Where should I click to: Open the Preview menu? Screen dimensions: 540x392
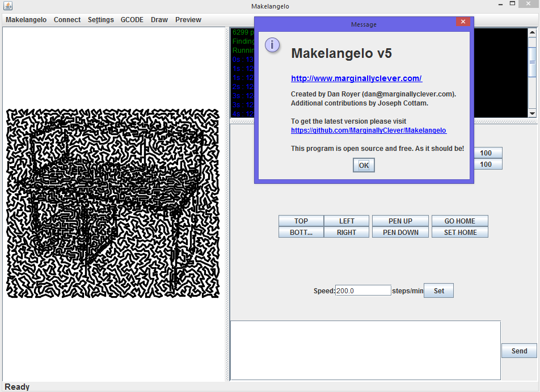pyautogui.click(x=188, y=20)
